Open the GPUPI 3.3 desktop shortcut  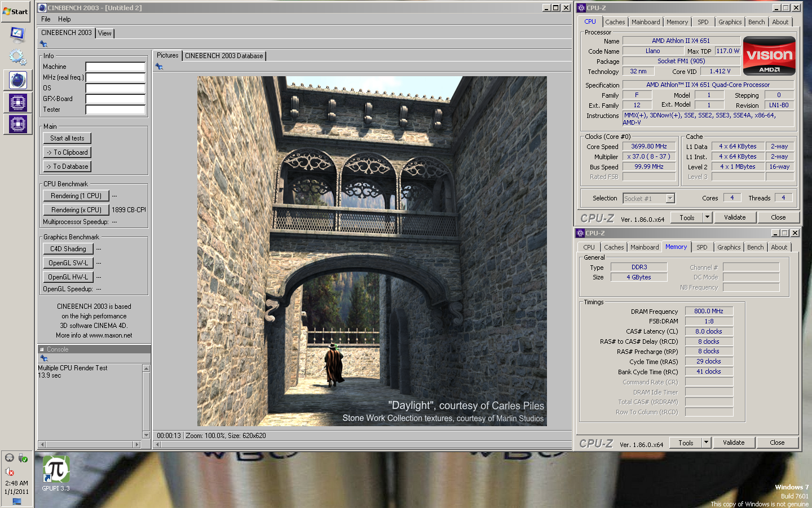click(x=56, y=474)
